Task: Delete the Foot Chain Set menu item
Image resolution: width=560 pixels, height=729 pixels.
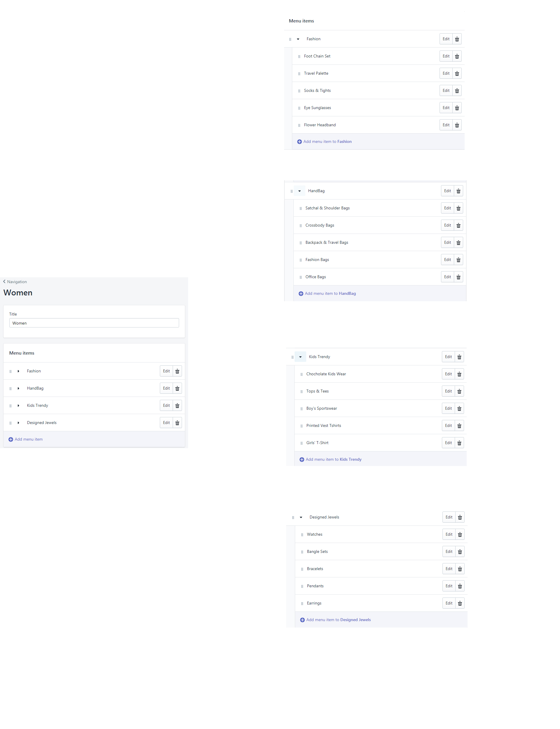Action: (457, 56)
